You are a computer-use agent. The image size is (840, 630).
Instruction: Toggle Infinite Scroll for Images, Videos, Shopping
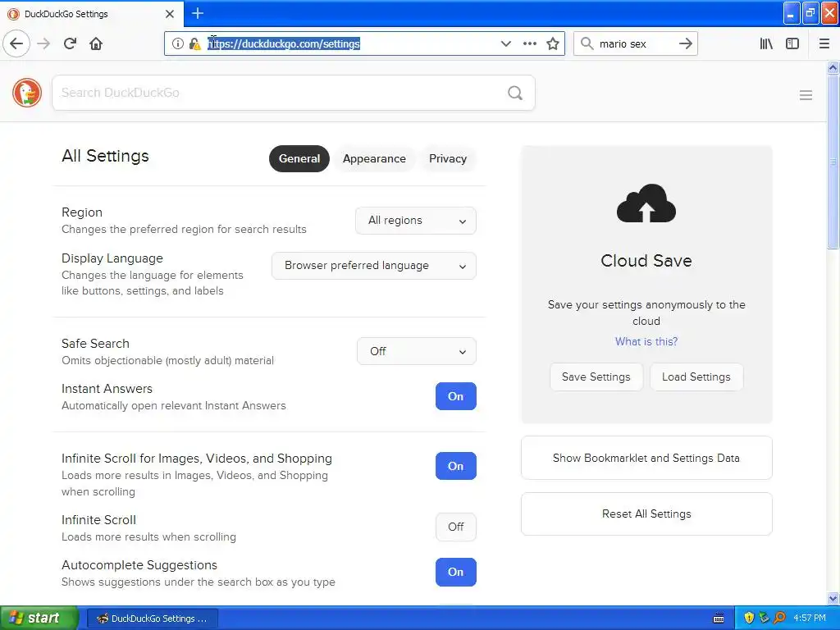point(455,466)
